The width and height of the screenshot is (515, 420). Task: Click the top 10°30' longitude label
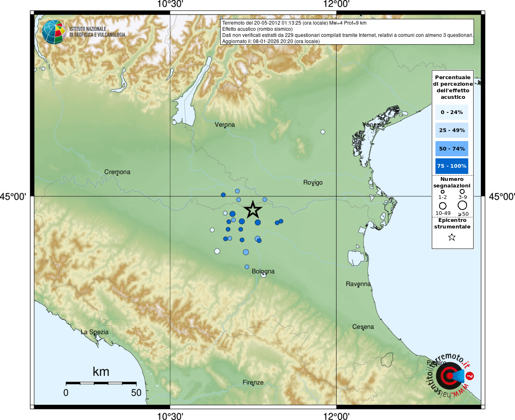coord(170,5)
